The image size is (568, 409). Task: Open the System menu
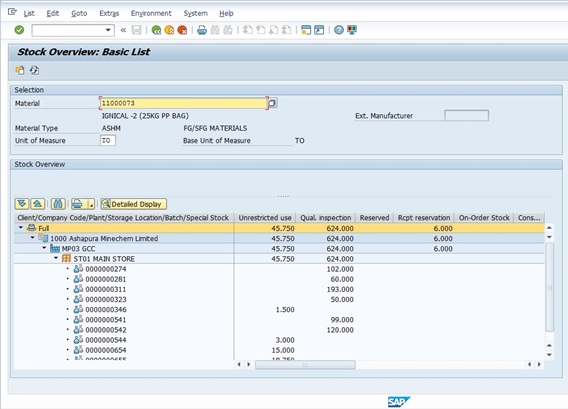pyautogui.click(x=196, y=13)
